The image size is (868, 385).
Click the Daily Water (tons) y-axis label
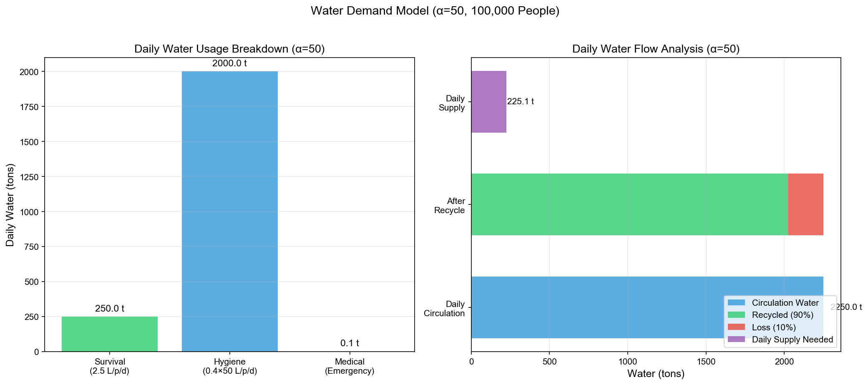tap(10, 205)
